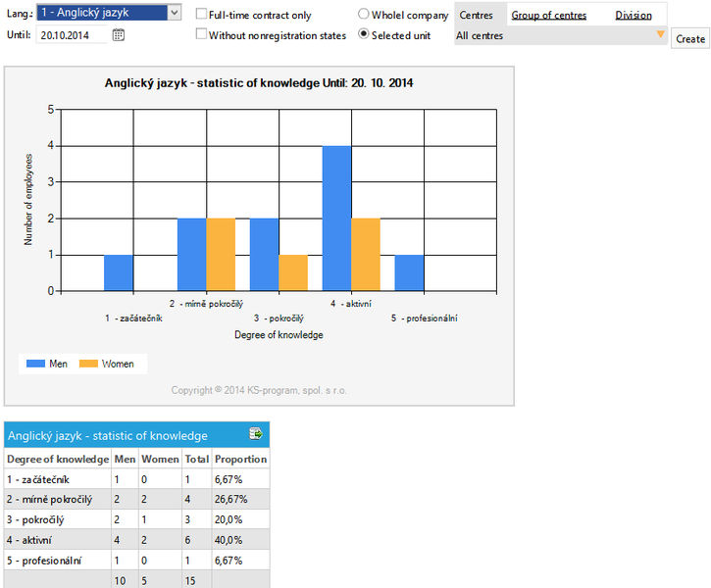Open the Division tab
Viewport: 711px width, 588px height.
(634, 15)
